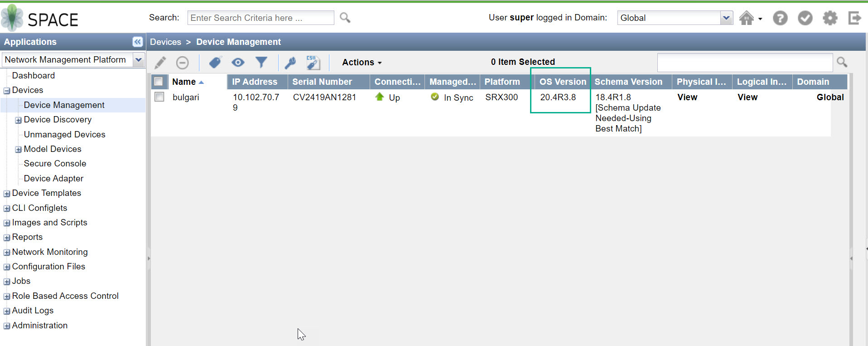Expand the Device Discovery node
868x346 pixels.
19,120
